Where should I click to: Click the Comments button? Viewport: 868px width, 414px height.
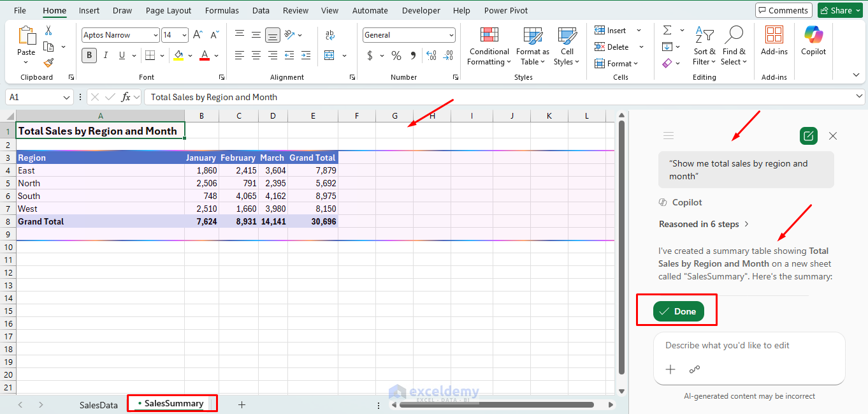coord(783,10)
